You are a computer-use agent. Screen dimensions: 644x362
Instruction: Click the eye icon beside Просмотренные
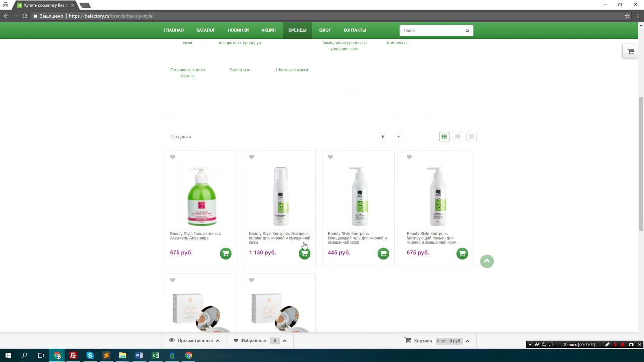click(172, 340)
